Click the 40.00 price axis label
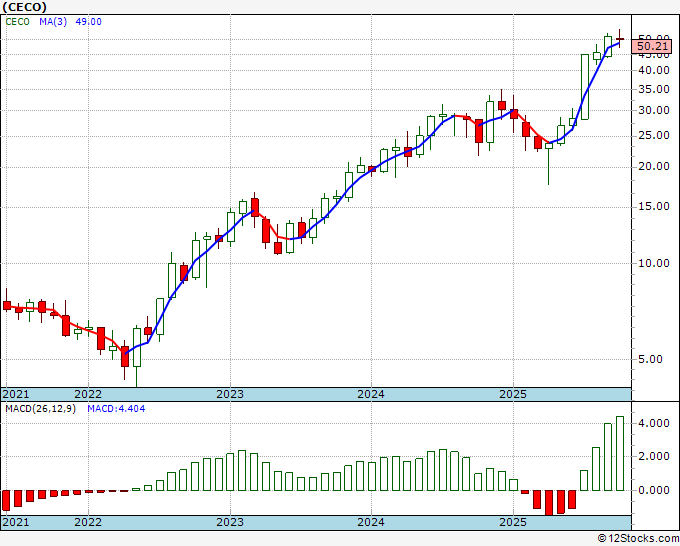 click(654, 70)
